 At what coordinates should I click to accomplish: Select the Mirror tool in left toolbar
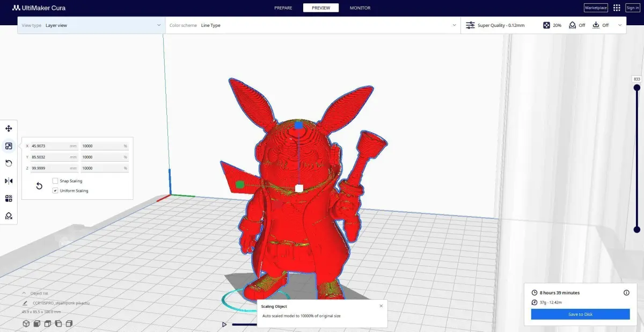click(9, 181)
